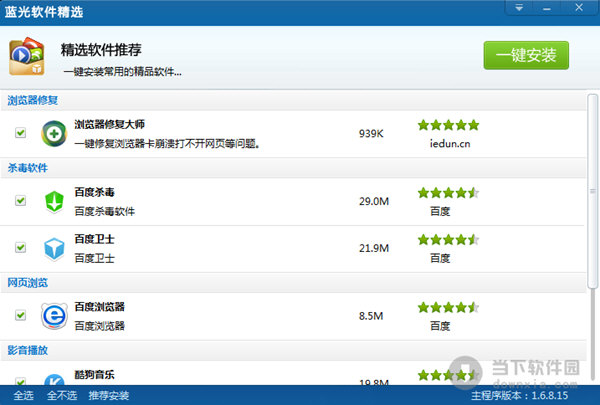The width and height of the screenshot is (600, 405).
Task: Untick the 百度卫士 checkbox
Action: (x=21, y=248)
